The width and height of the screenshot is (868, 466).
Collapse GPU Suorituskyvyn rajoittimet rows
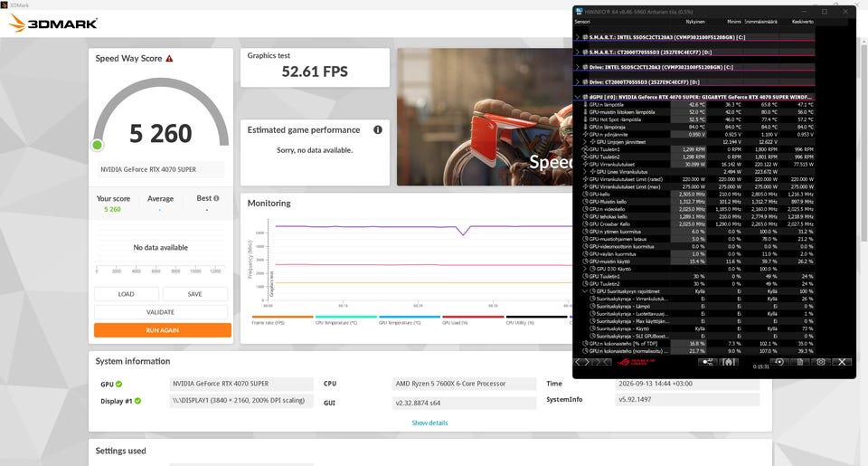585,290
